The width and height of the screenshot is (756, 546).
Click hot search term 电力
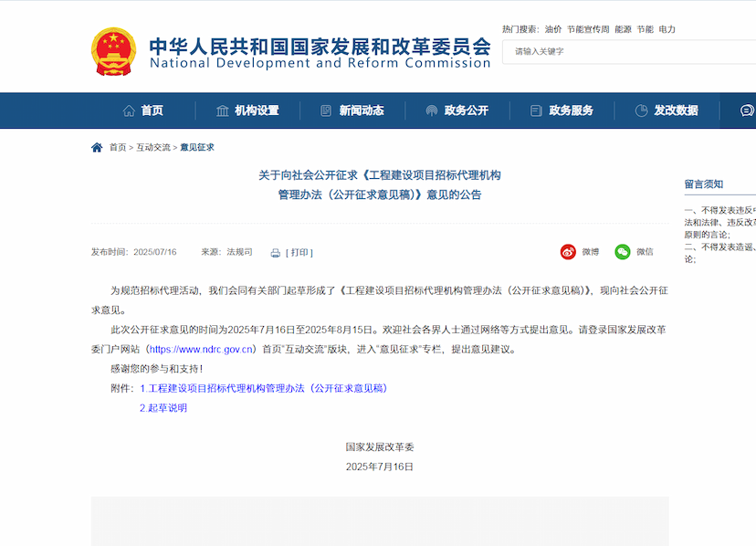click(667, 29)
